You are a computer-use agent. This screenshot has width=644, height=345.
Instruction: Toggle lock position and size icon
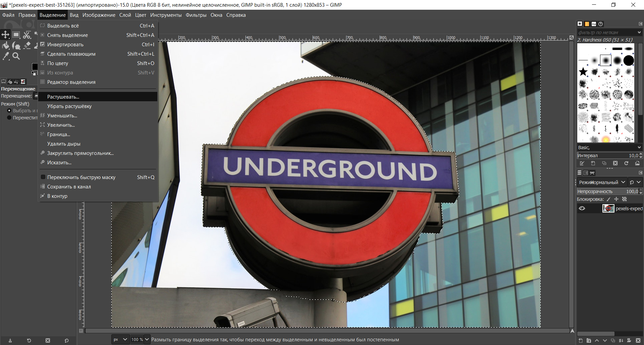(616, 199)
